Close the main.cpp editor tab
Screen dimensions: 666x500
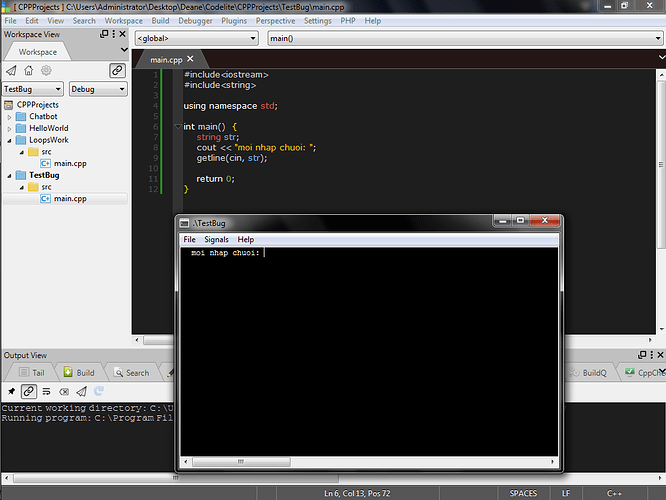pyautogui.click(x=190, y=59)
